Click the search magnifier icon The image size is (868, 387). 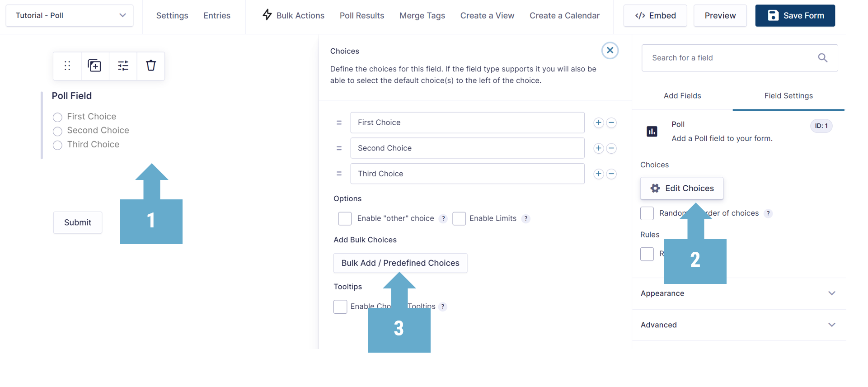pos(823,58)
